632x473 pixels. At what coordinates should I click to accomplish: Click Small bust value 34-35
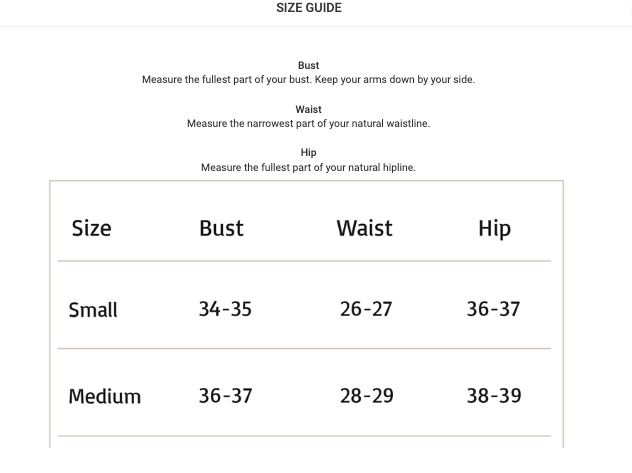[225, 309]
